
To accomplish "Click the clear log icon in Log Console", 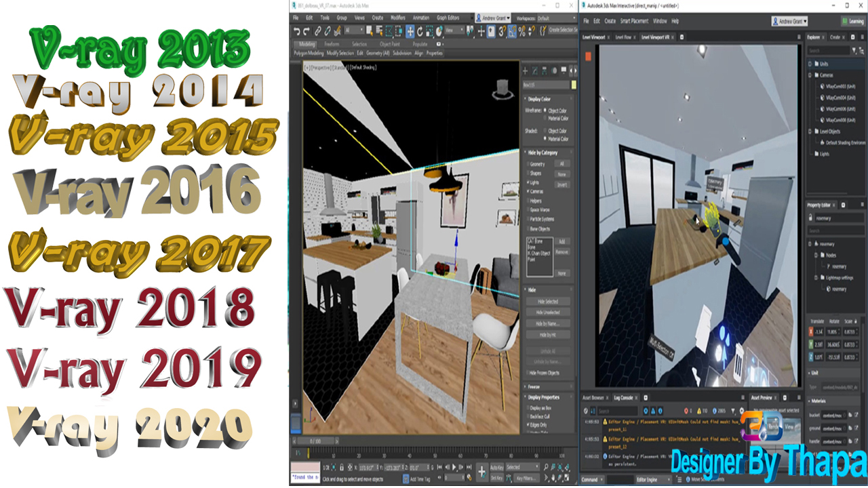I will (586, 411).
